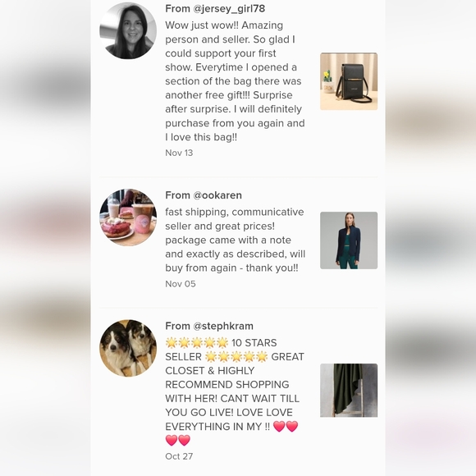
Task: Tap the pink hearts after 'IN MY !!'
Action: click(x=286, y=426)
